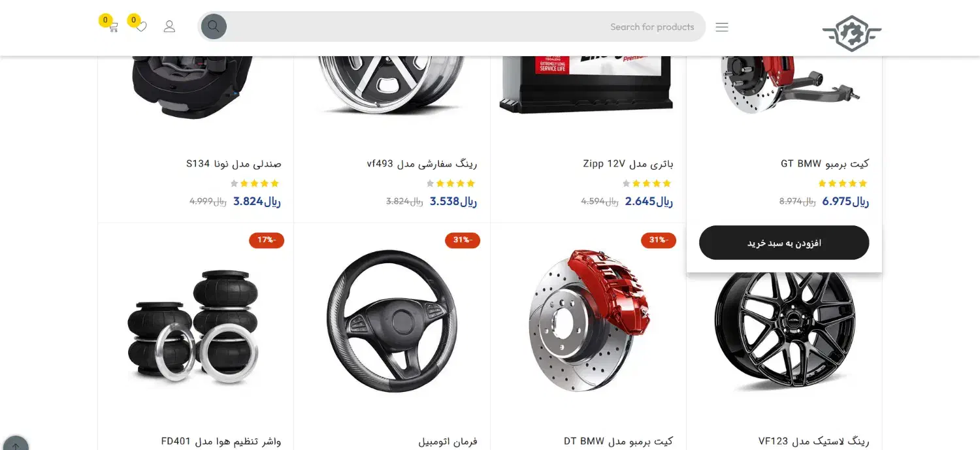Viewport: 980px width, 450px height.
Task: Open the hamburger menu
Action: pyautogui.click(x=722, y=27)
